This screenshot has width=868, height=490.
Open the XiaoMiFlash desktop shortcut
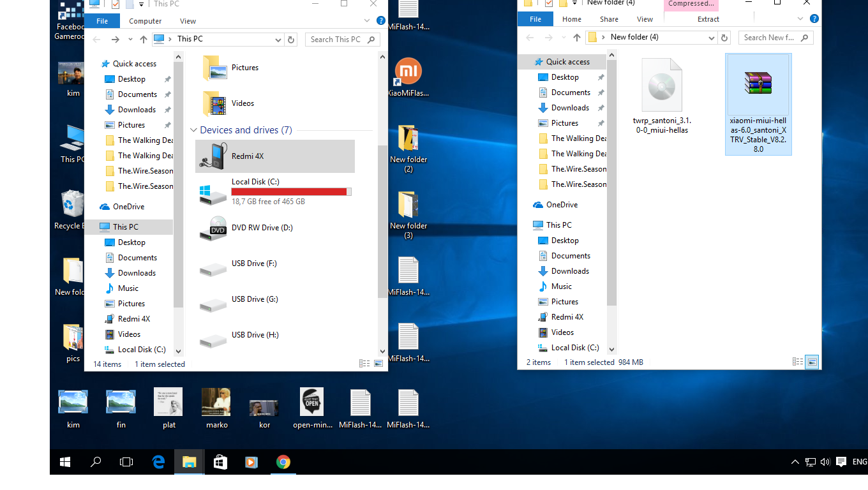click(x=408, y=75)
